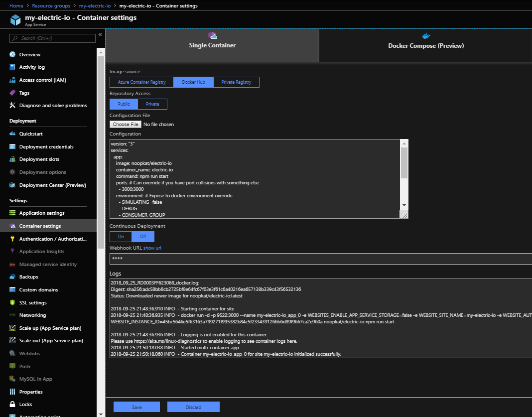Image resolution: width=532 pixels, height=417 pixels.
Task: Click the Save button
Action: (136, 407)
